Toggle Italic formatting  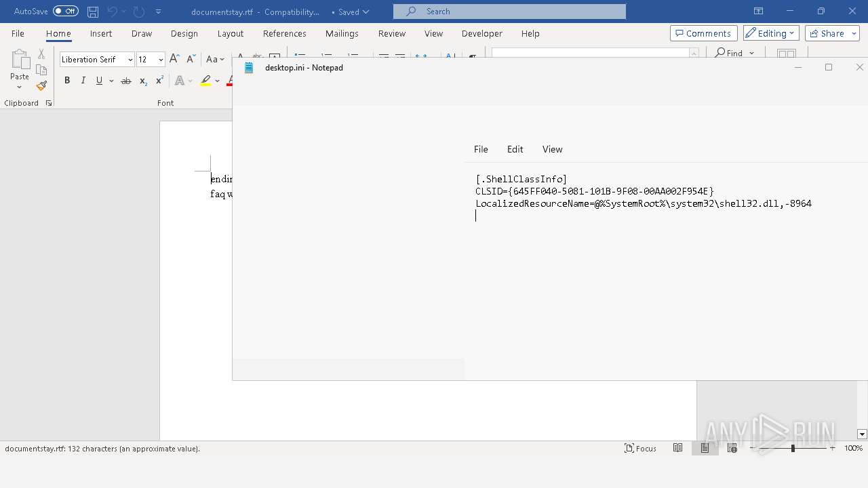point(83,81)
